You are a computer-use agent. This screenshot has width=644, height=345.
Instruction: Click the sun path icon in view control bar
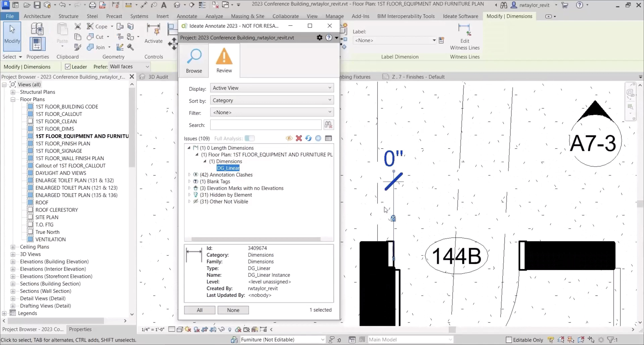pyautogui.click(x=188, y=329)
